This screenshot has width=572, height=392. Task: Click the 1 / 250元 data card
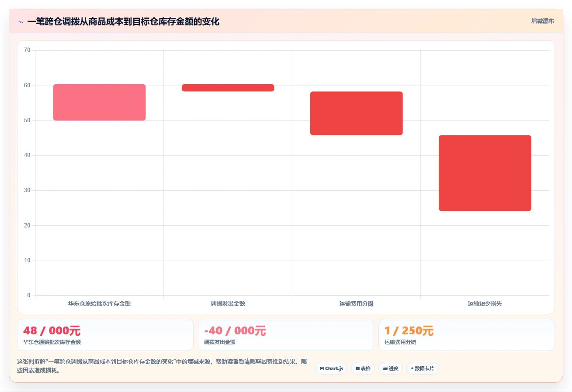click(466, 335)
